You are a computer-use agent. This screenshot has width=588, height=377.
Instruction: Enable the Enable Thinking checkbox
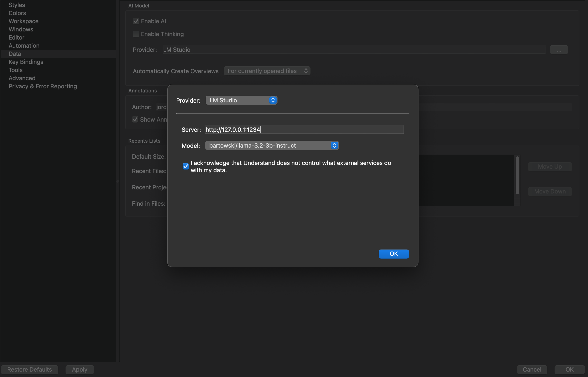136,34
